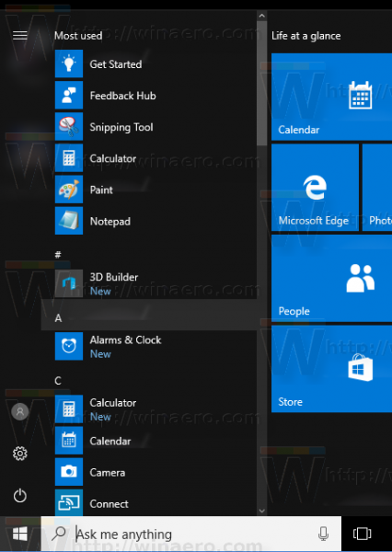Click the scroll down arrow of app list

[261, 511]
